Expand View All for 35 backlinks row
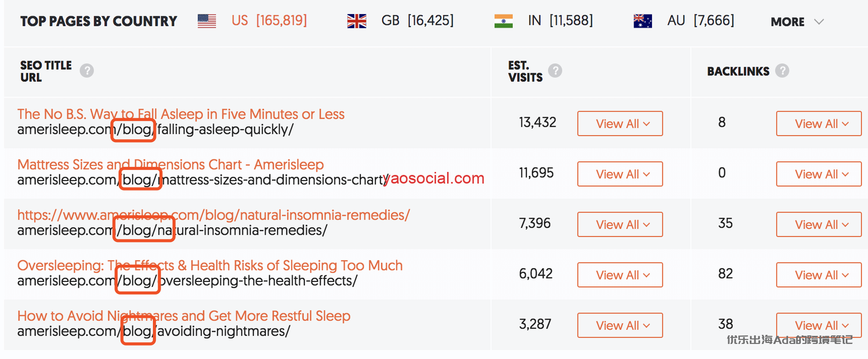Screen dimensions: 868x359 click(819, 225)
